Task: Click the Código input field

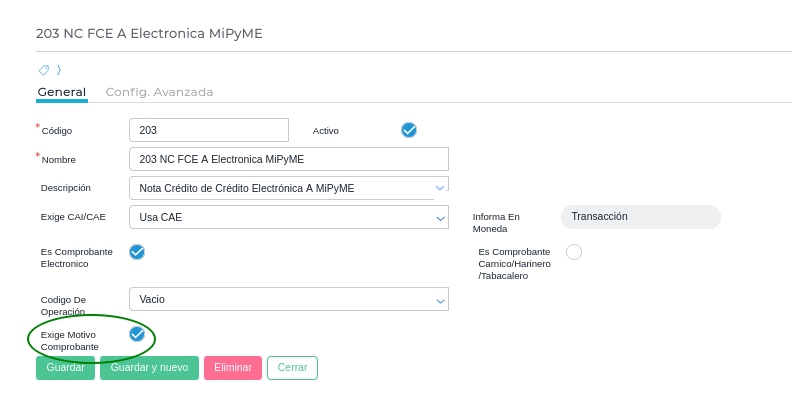Action: tap(208, 130)
